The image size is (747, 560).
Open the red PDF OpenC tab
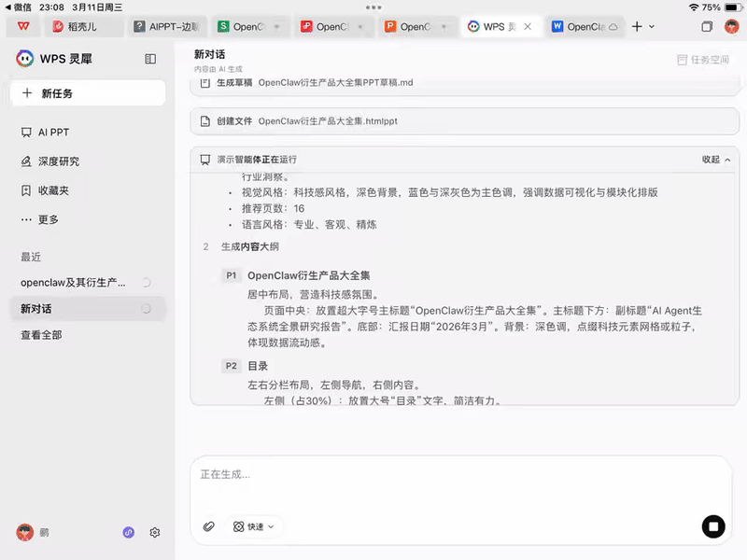pos(334,27)
